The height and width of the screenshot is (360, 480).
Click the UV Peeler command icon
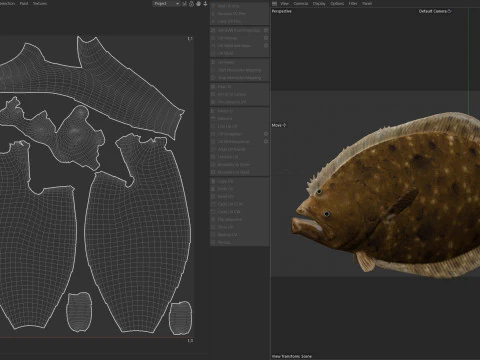pyautogui.click(x=213, y=62)
